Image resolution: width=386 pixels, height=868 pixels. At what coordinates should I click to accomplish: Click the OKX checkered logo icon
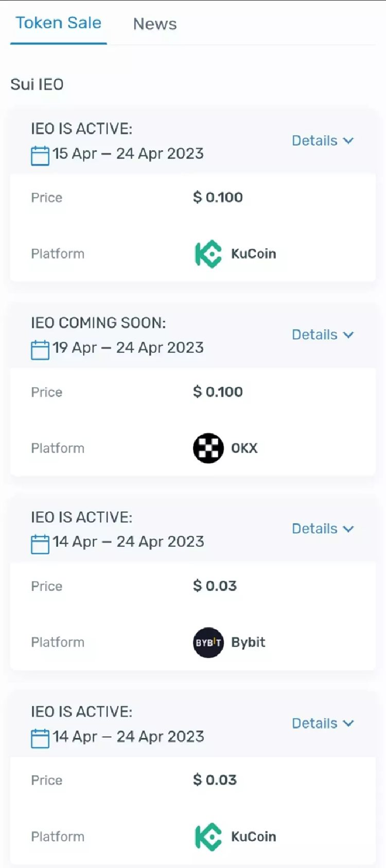(208, 448)
